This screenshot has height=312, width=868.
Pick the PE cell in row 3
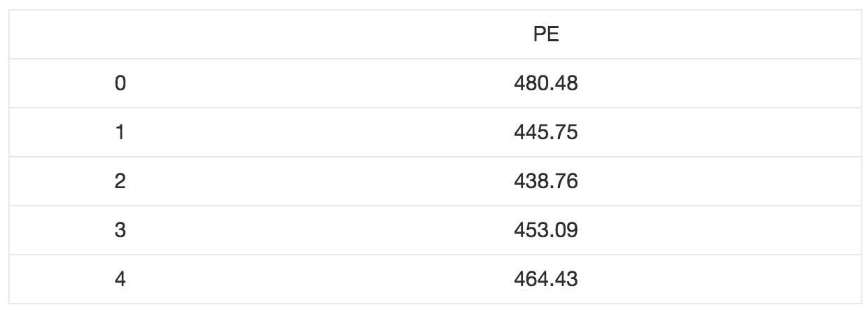click(546, 231)
